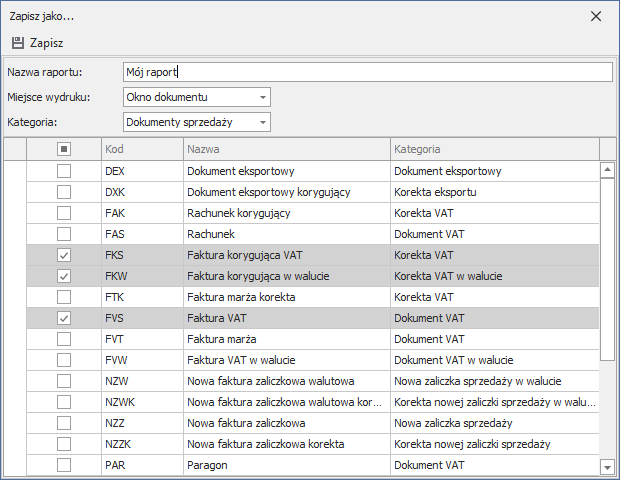Click 'Nowa faktura zaliczkowa walutowa' cell
This screenshot has height=480, width=620.
tap(287, 381)
